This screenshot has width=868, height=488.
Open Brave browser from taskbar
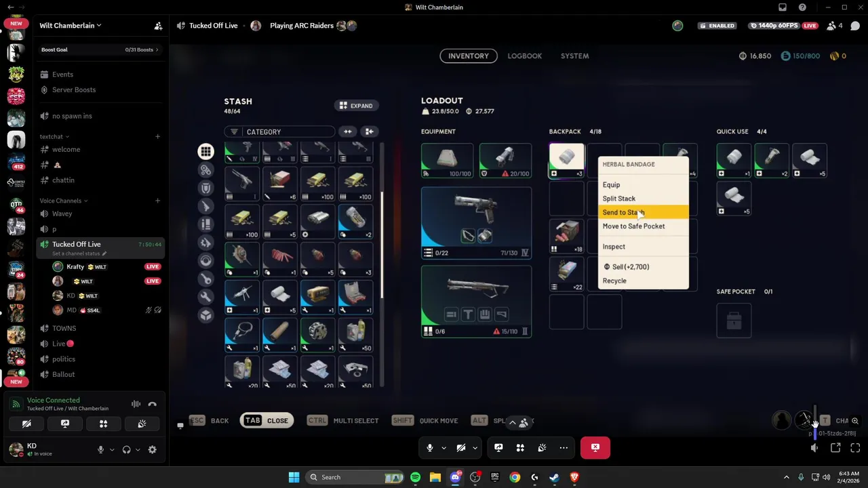click(574, 477)
